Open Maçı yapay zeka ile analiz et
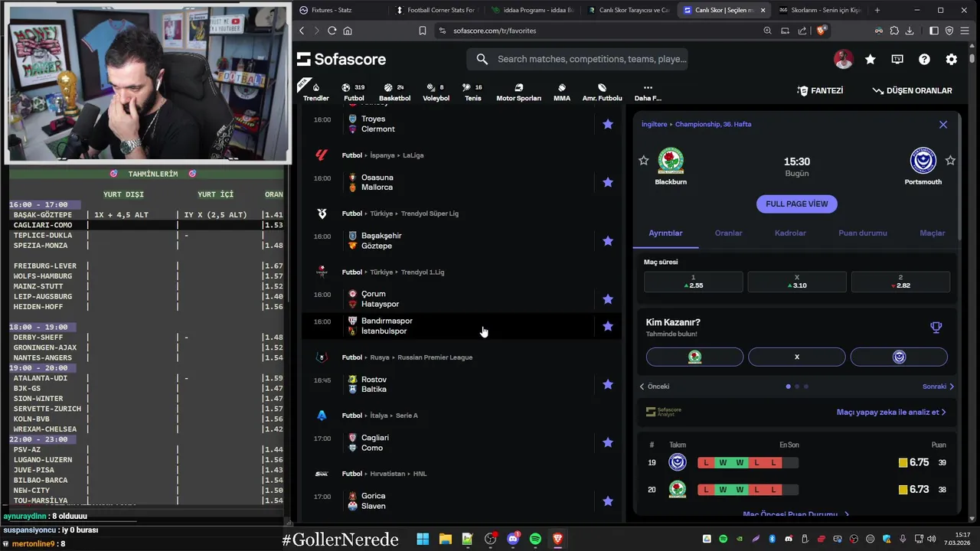980x551 pixels. (x=891, y=412)
